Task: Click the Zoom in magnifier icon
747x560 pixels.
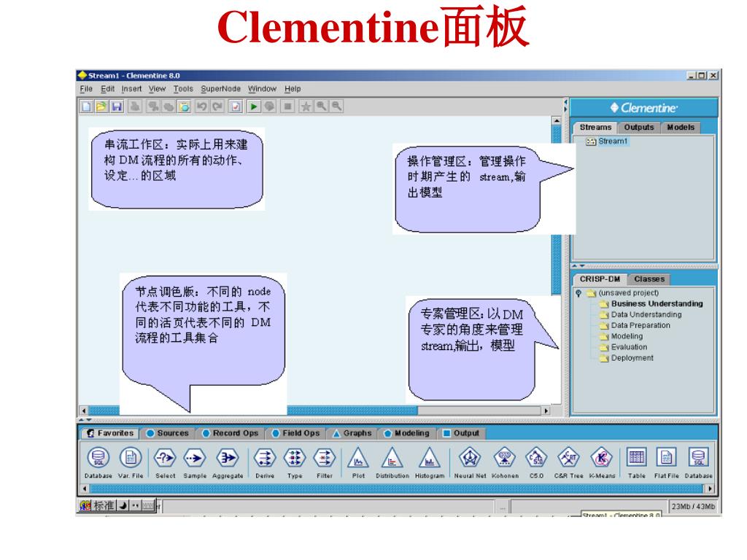Action: click(322, 106)
